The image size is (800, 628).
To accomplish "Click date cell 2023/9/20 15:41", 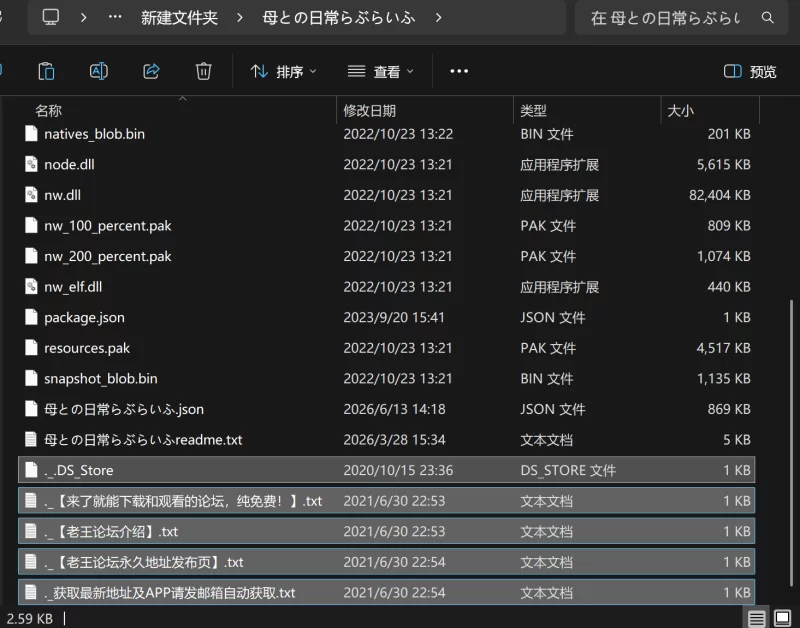I will click(394, 317).
